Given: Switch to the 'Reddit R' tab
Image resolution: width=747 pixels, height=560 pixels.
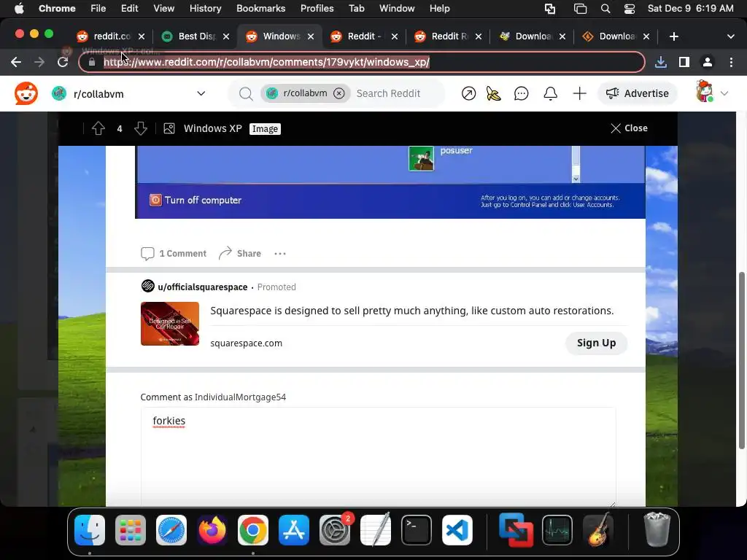Looking at the screenshot, I should coord(448,36).
